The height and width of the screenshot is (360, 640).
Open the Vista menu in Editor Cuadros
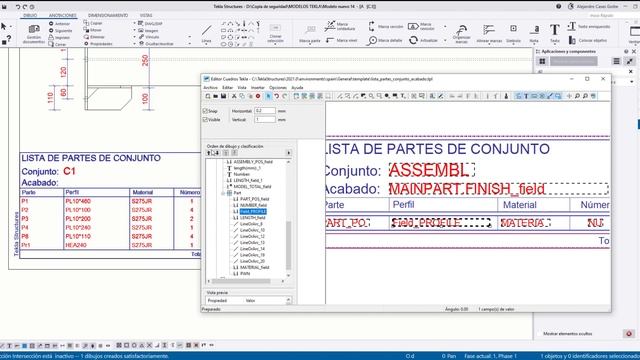point(242,87)
